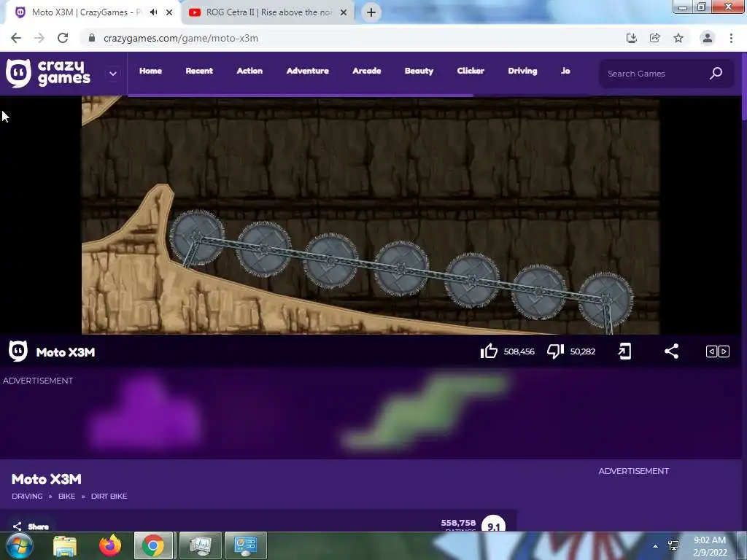Click the 9.1 rating badge
The image size is (747, 560).
click(494, 524)
